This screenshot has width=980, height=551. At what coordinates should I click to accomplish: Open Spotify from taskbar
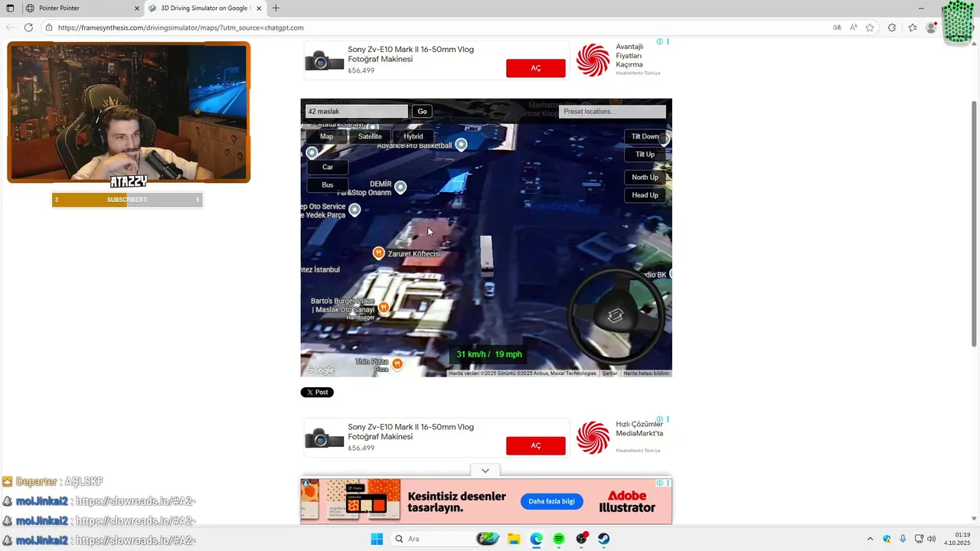(559, 539)
